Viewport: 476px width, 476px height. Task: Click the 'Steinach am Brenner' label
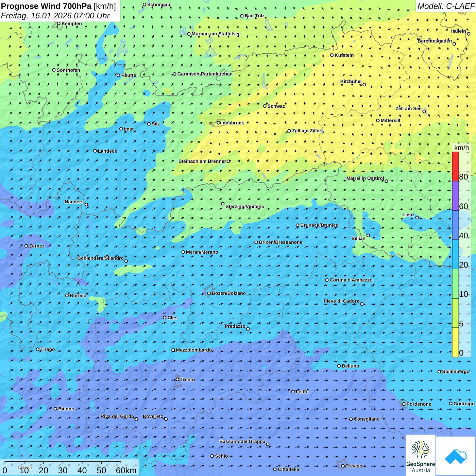pos(202,161)
